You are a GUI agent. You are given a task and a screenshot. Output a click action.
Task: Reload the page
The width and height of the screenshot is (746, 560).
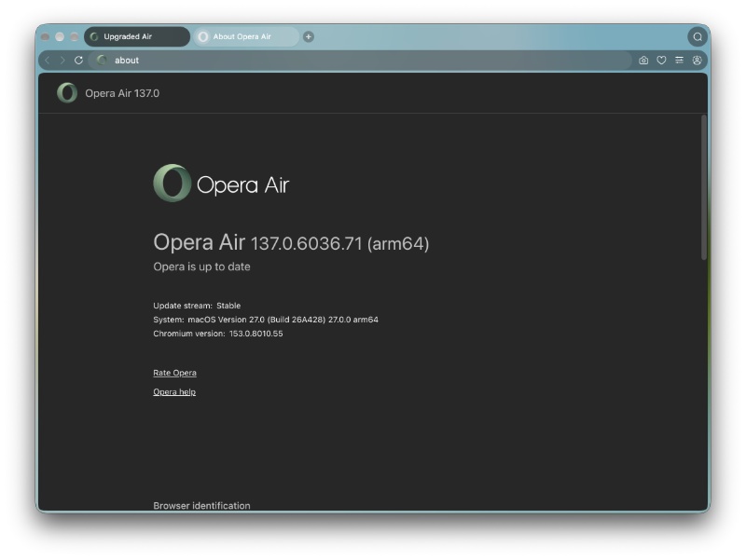(x=79, y=61)
